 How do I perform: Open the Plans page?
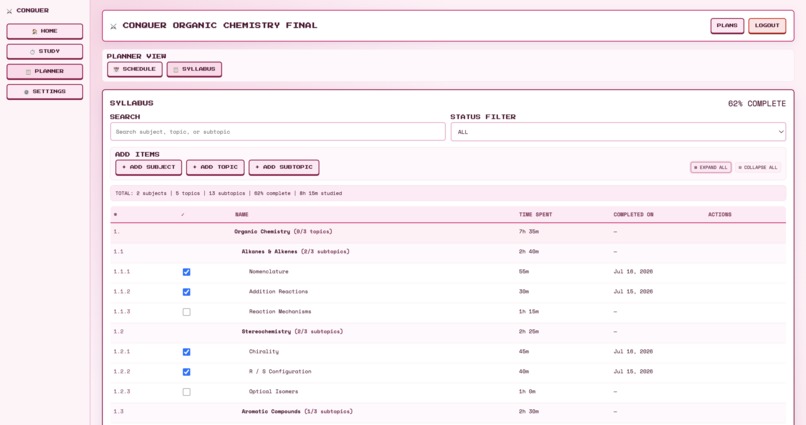tap(727, 26)
